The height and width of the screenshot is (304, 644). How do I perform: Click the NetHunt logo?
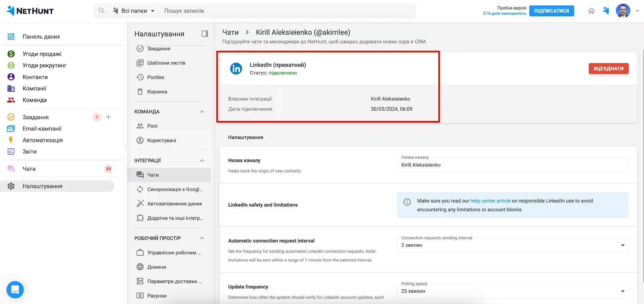30,11
